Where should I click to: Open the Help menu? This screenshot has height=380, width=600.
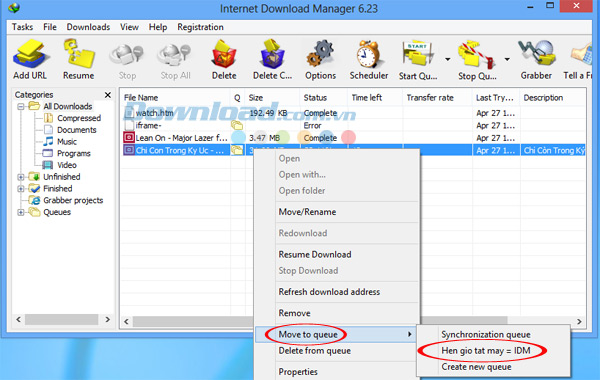(x=158, y=27)
